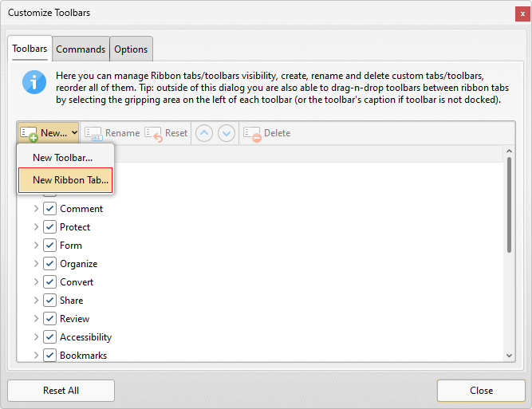Image resolution: width=532 pixels, height=409 pixels.
Task: Expand the Bookmarks tree node
Action: tap(36, 355)
